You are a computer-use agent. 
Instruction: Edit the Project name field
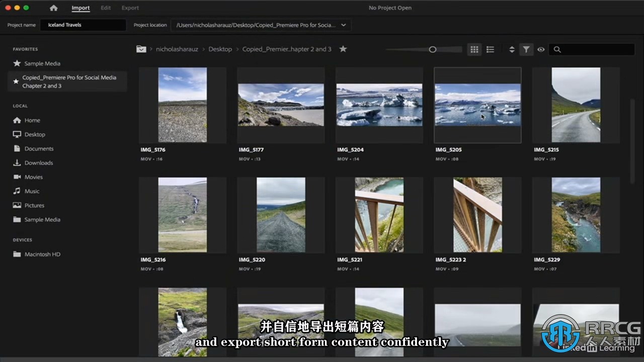point(83,25)
